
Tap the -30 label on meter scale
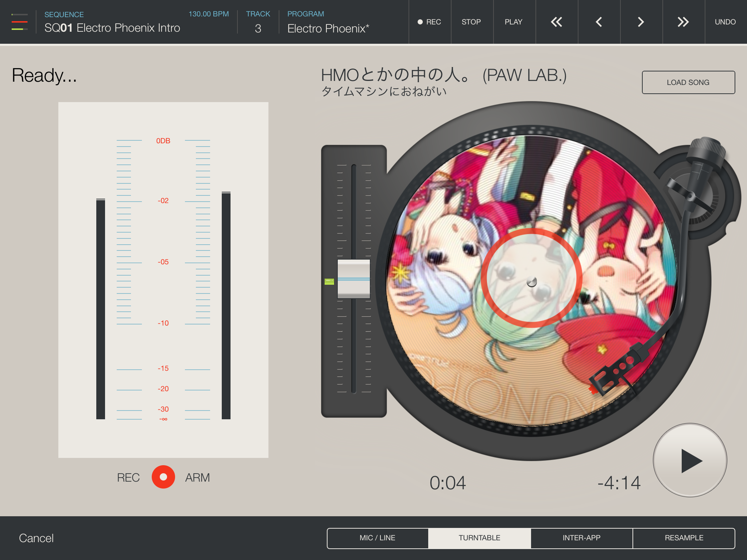click(x=163, y=409)
